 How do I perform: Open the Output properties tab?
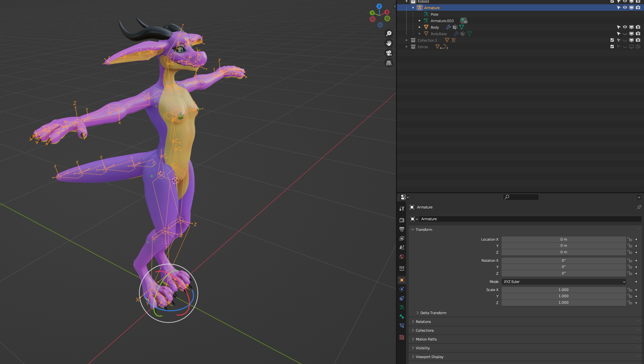coord(402,229)
